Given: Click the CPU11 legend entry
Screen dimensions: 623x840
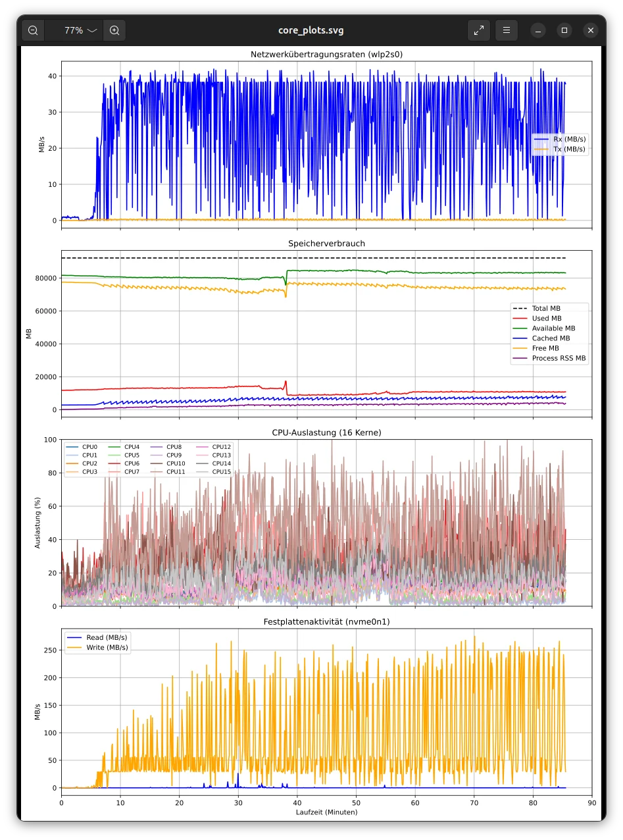Looking at the screenshot, I should (x=168, y=471).
